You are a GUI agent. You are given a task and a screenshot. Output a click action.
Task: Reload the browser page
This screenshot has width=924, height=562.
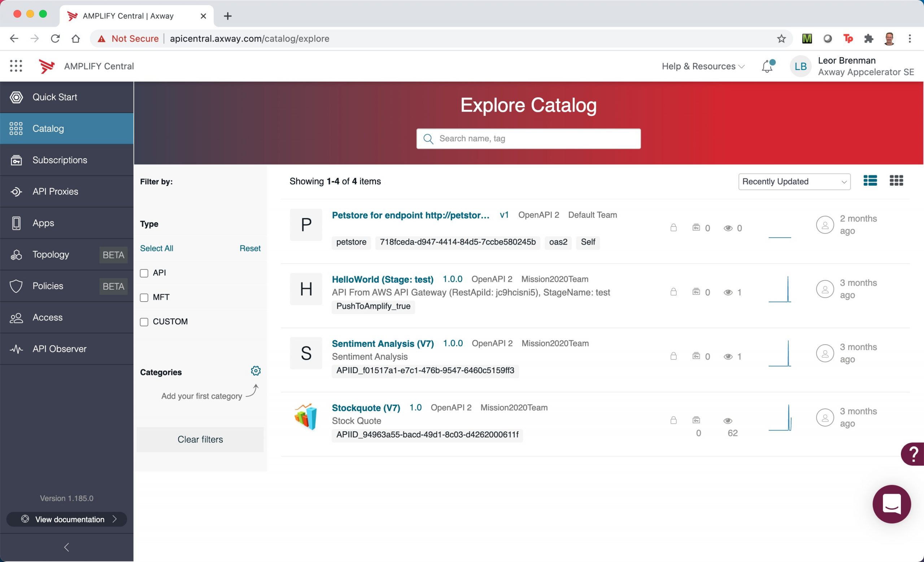55,39
